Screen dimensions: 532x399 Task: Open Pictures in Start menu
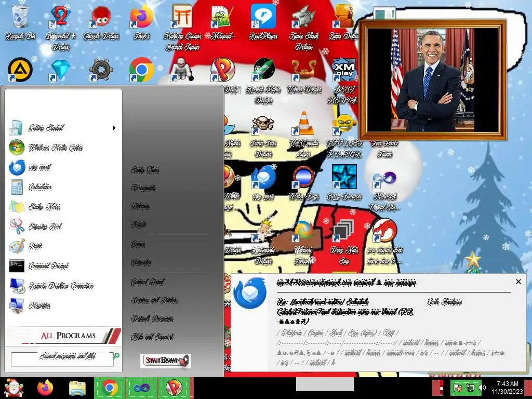[x=140, y=206]
